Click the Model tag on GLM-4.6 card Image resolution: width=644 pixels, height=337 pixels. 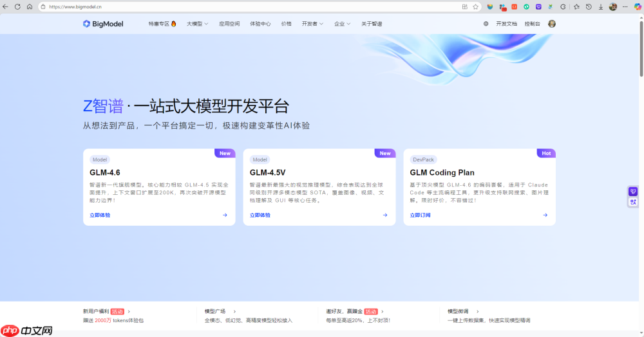pyautogui.click(x=100, y=159)
